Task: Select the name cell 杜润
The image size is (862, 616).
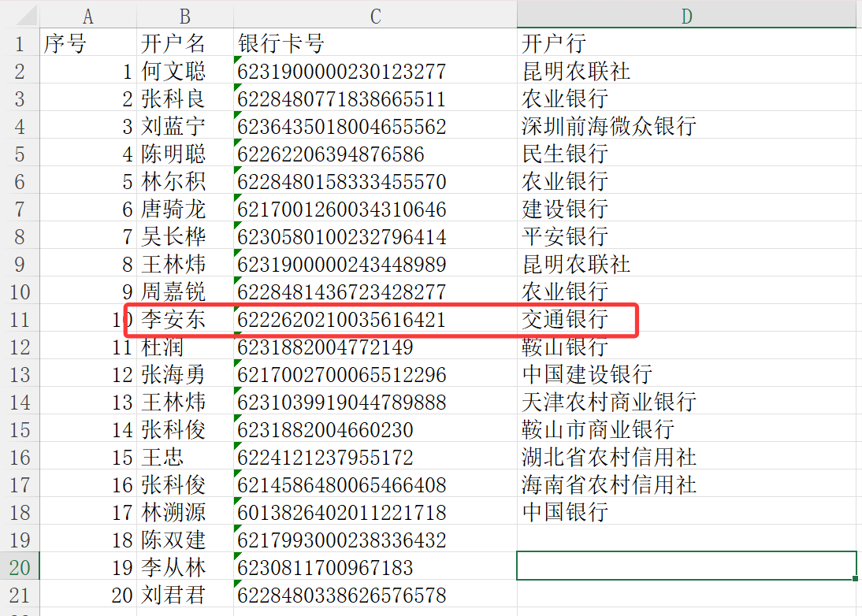Action: [184, 347]
